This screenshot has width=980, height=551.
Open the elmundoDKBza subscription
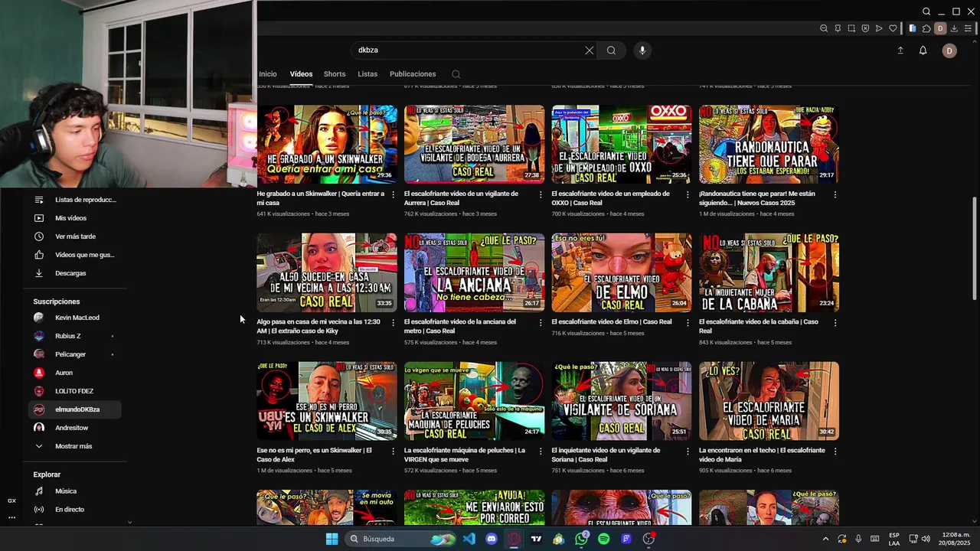[x=77, y=409]
